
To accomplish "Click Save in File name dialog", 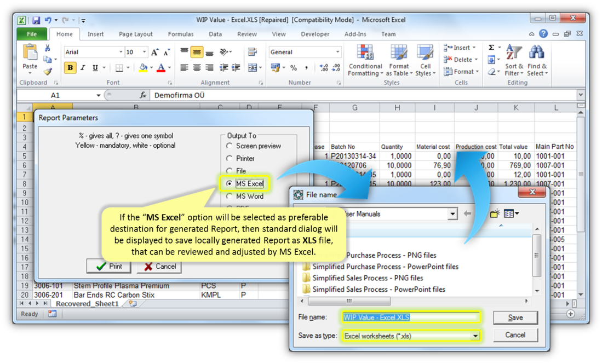I will (515, 317).
